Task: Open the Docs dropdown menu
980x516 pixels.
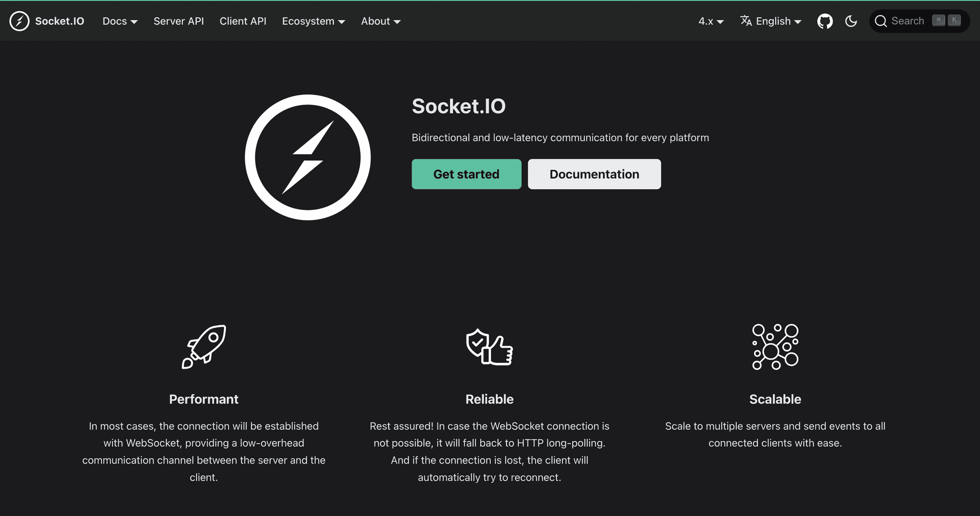Action: (119, 21)
